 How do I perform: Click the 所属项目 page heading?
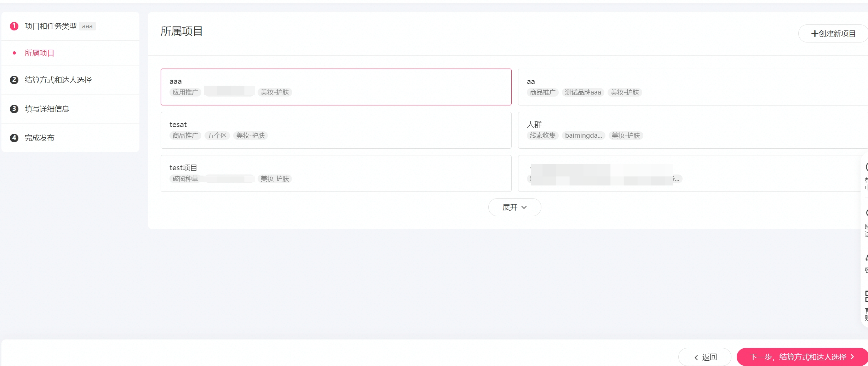182,32
